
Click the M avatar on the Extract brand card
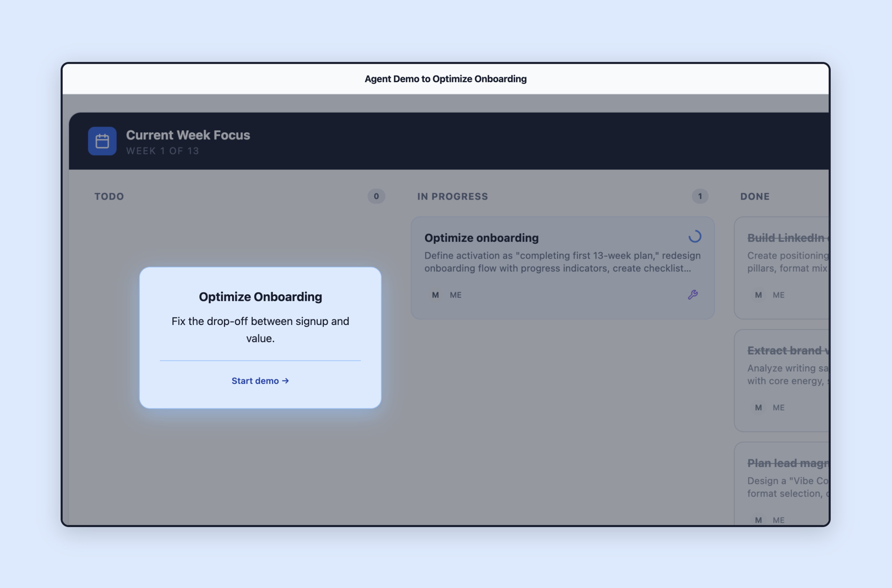(758, 407)
